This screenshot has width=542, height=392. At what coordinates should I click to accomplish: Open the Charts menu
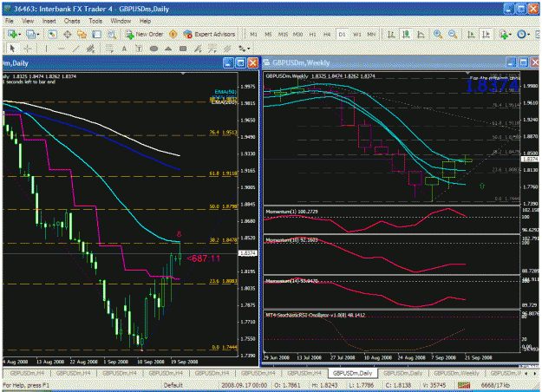(x=72, y=21)
